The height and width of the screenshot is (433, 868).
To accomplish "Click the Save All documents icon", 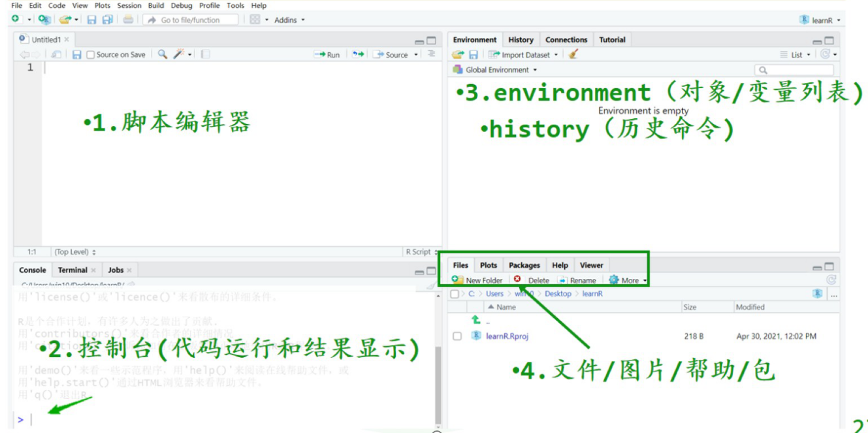I will point(108,20).
